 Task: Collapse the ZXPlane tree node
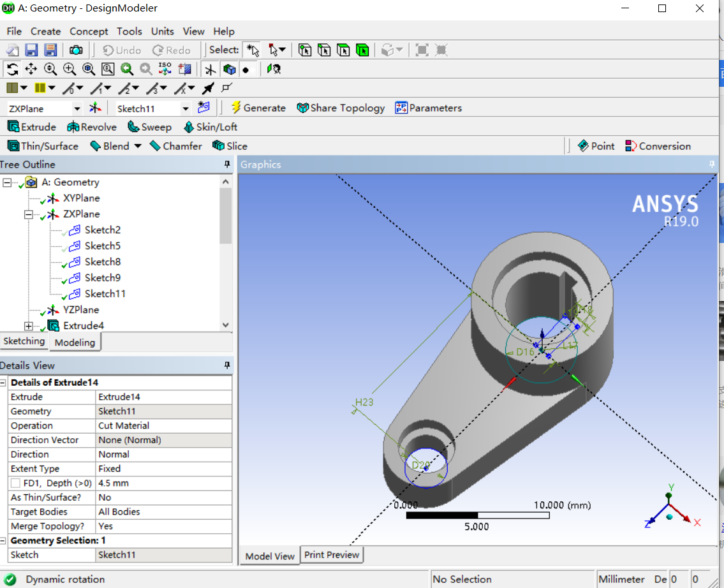click(29, 214)
